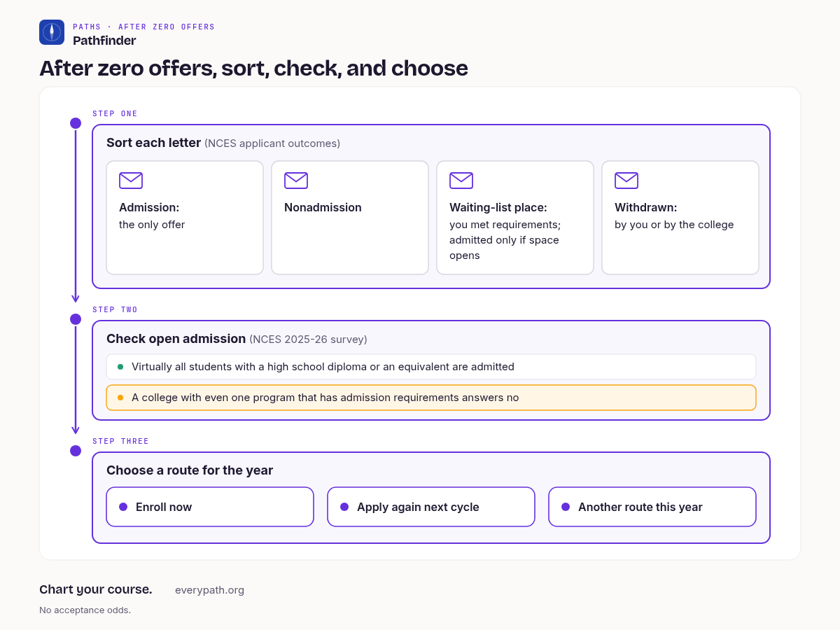Screen dimensions: 840x630
Task: Select Another route this year option
Action: 652,507
